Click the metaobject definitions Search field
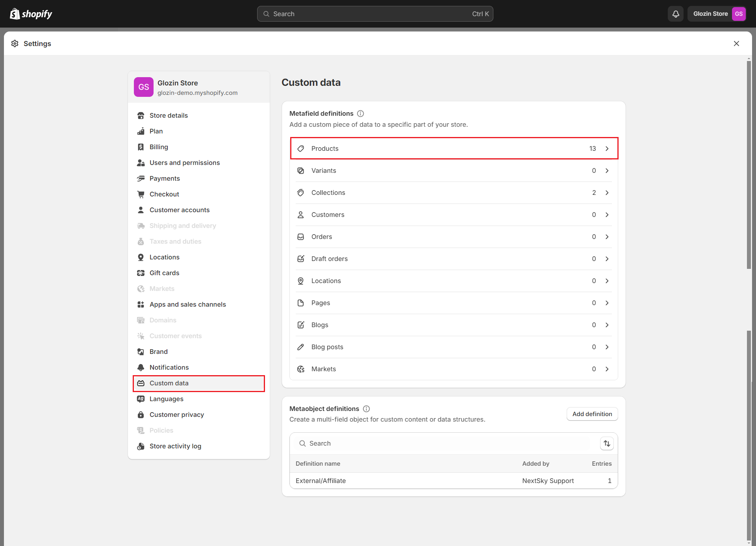The image size is (756, 546). point(445,443)
